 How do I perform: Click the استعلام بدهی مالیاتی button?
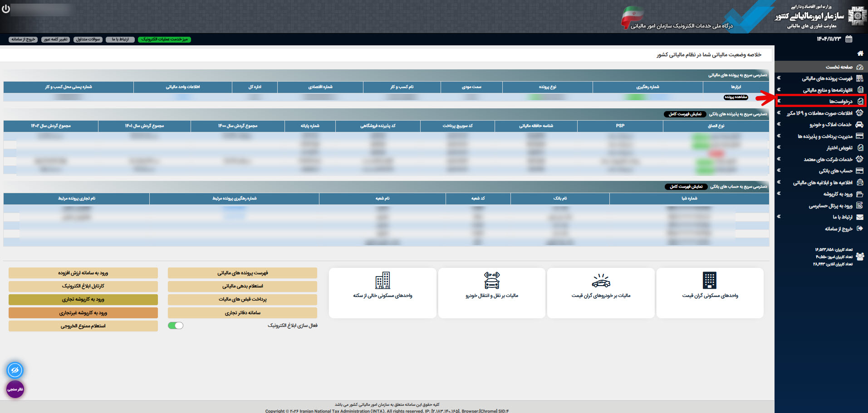point(242,286)
